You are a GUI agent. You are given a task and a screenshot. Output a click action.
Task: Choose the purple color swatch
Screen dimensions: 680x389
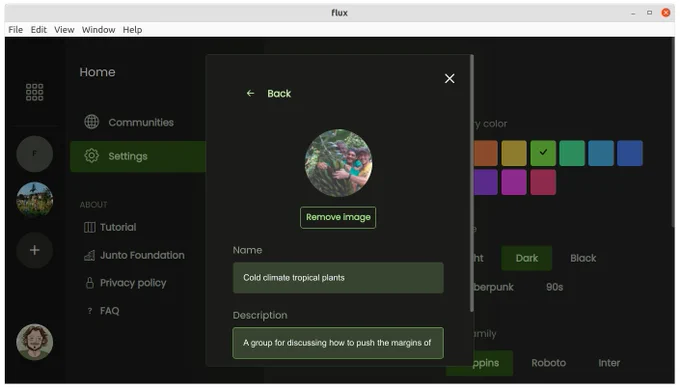point(485,182)
